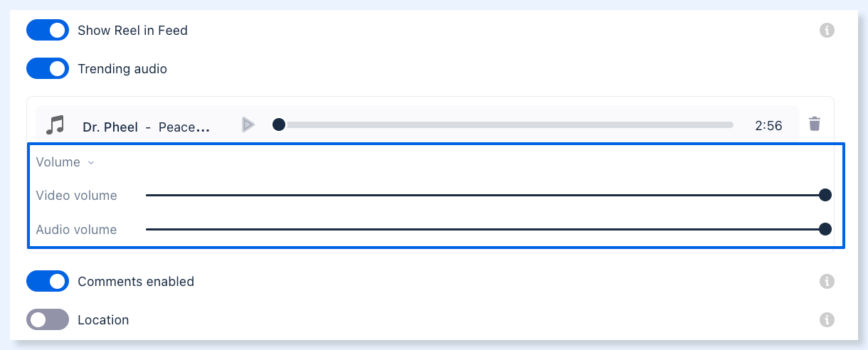Click the Video volume slider handle

click(825, 195)
